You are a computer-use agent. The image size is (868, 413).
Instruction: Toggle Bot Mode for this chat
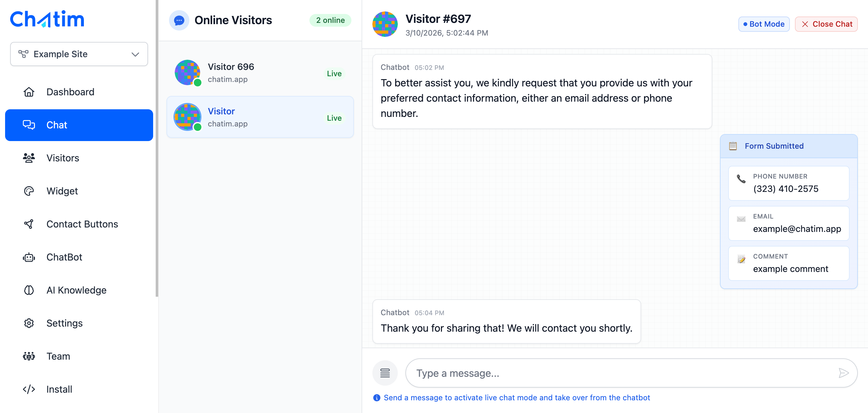[763, 24]
